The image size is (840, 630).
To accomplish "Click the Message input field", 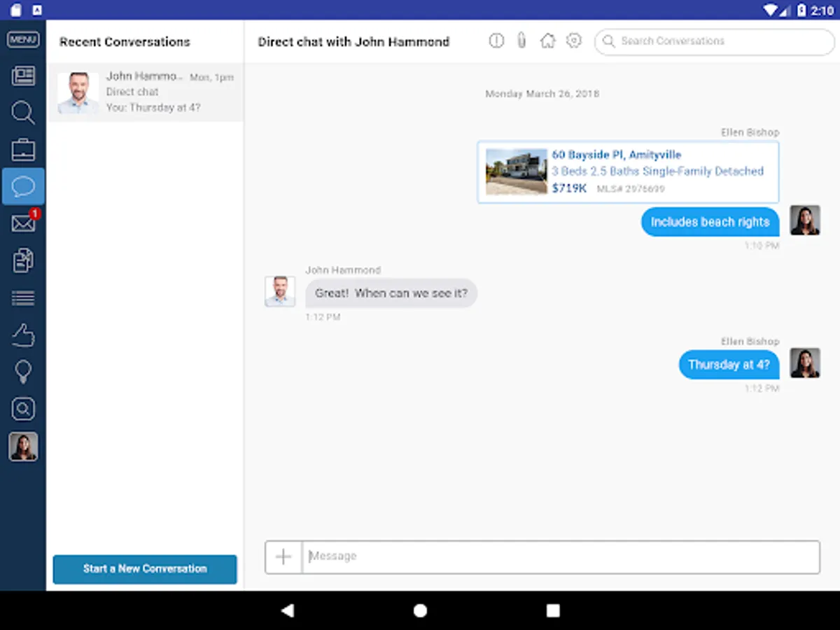I will [561, 556].
